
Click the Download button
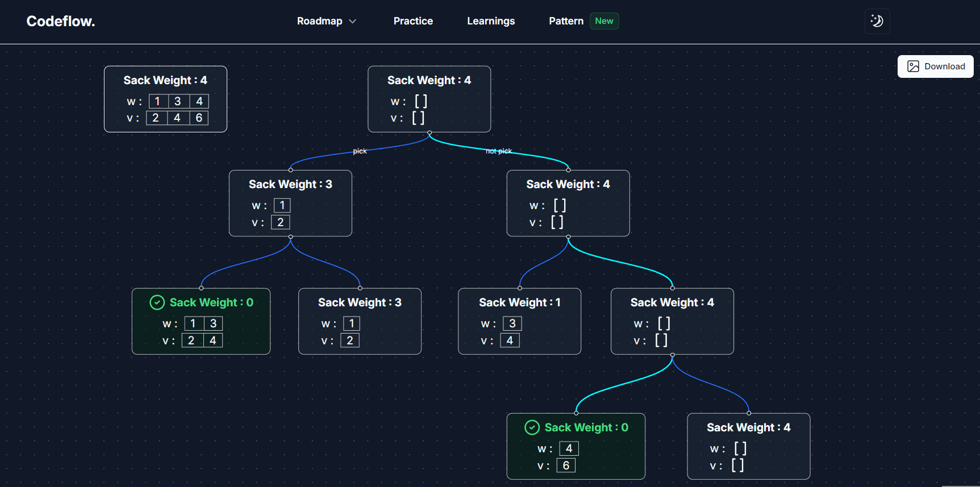click(x=935, y=66)
